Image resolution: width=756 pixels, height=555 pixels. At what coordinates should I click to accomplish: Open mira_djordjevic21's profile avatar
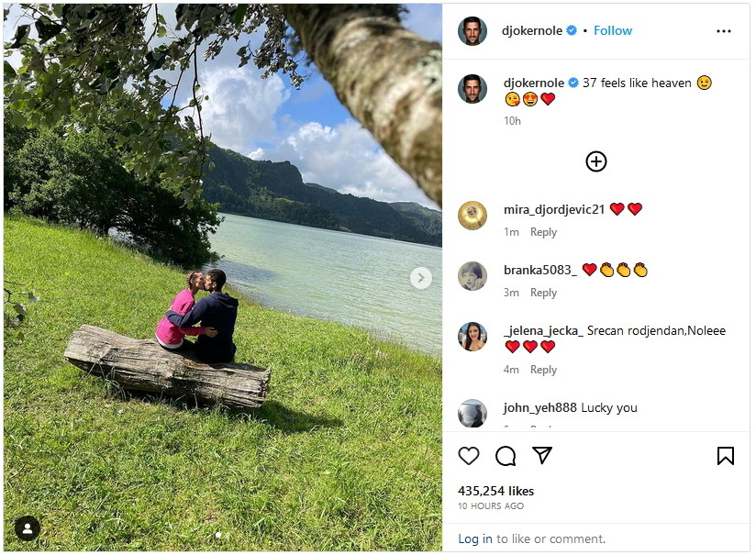coord(472,215)
